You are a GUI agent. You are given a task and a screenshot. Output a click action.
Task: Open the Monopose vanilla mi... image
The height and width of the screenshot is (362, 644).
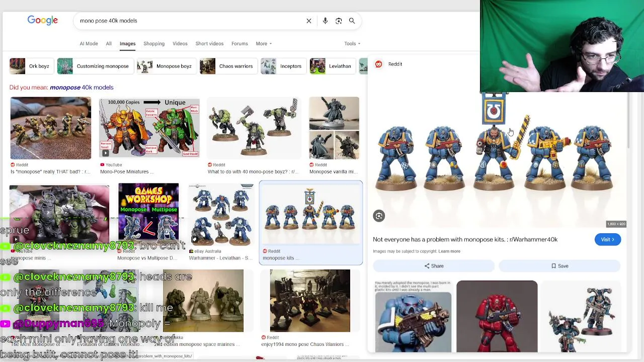pyautogui.click(x=334, y=128)
